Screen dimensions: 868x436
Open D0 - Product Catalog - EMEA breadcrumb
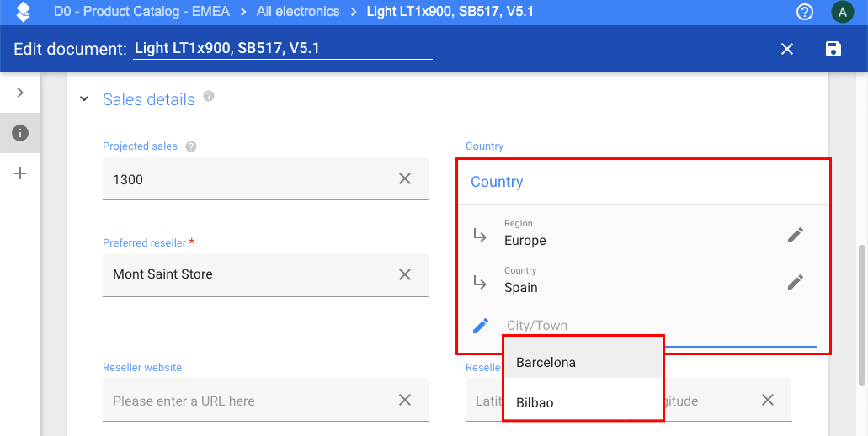click(x=141, y=12)
